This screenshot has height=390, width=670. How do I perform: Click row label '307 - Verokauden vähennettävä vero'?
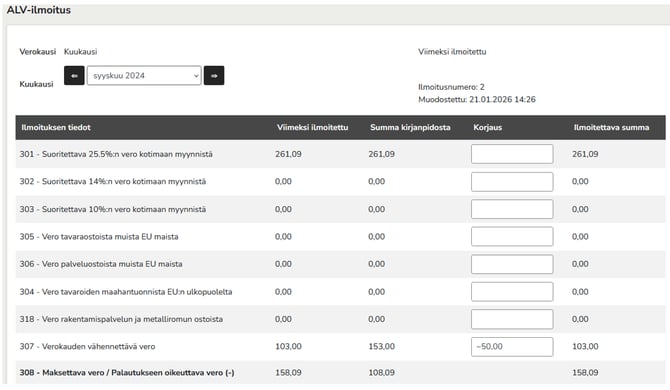click(87, 346)
